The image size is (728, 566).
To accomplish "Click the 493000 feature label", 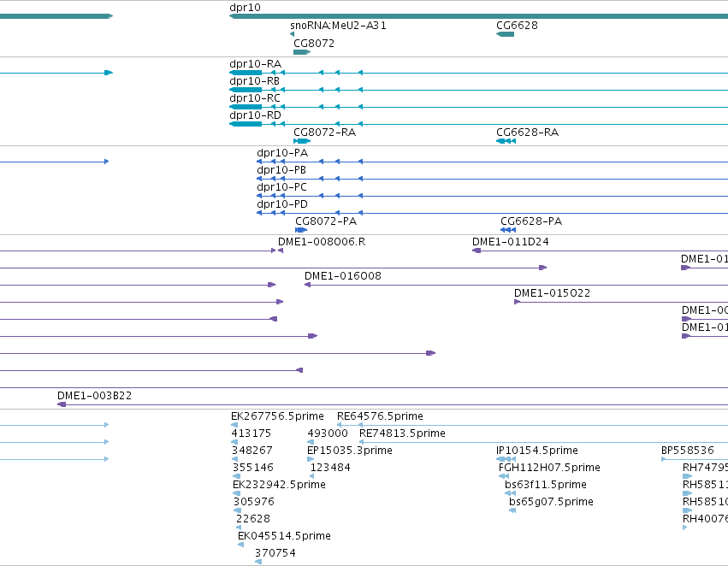I will 328,433.
